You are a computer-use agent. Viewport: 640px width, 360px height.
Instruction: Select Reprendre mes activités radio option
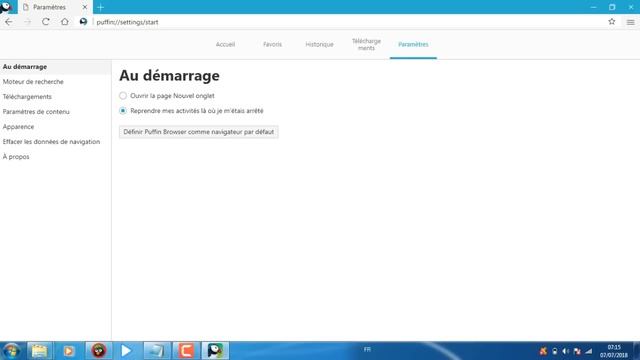coord(123,111)
